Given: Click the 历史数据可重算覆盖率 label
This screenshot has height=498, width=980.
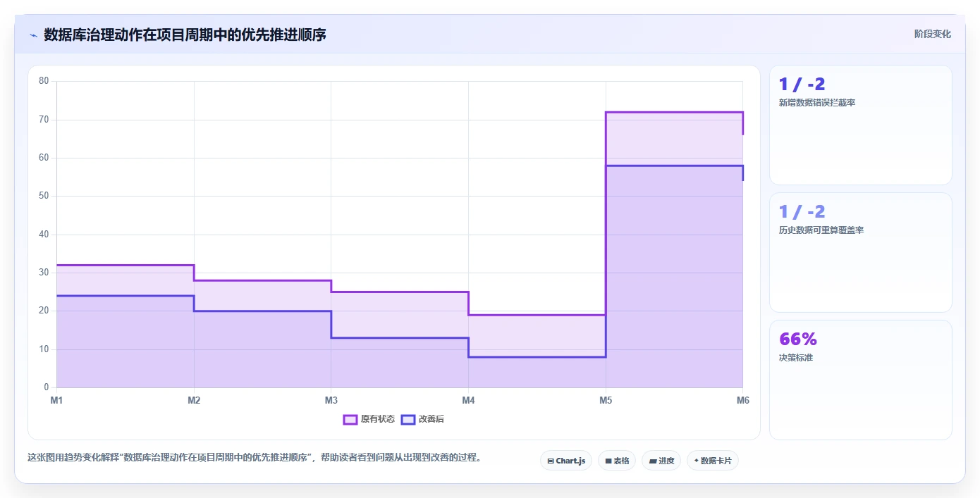Looking at the screenshot, I should tap(821, 230).
